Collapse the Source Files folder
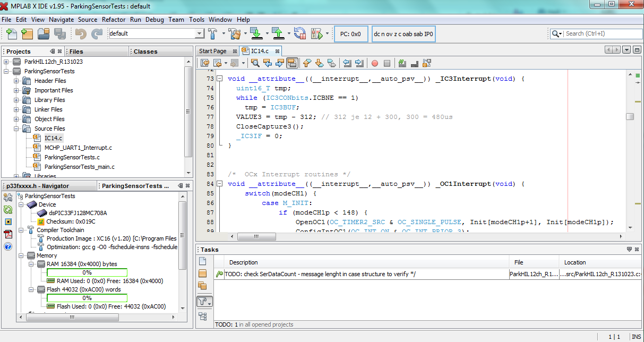 (16, 129)
